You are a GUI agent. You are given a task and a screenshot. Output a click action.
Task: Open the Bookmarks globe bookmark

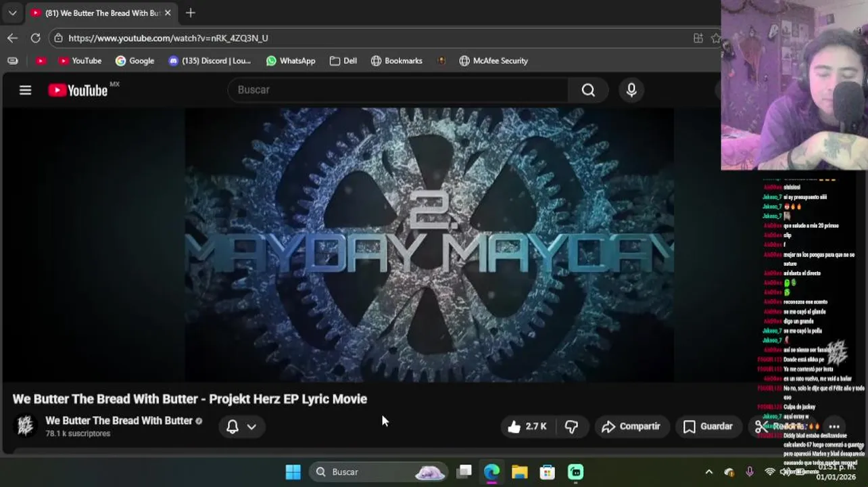coord(397,61)
